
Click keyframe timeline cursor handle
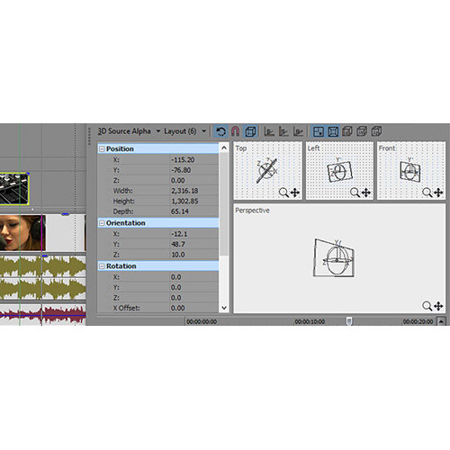point(349,321)
